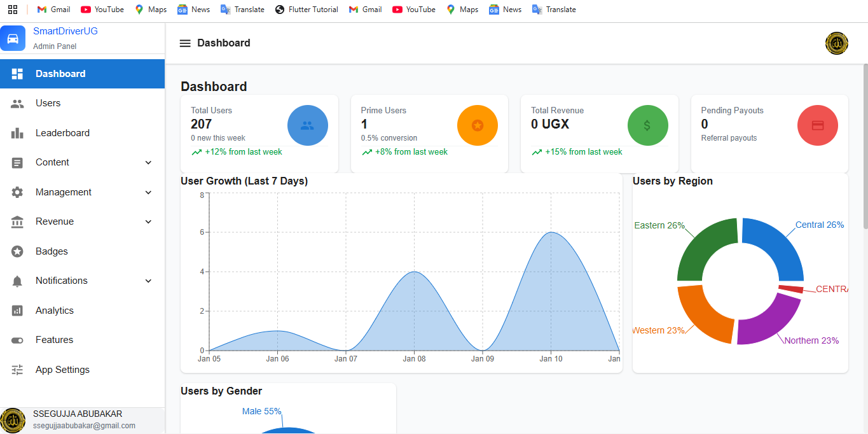The image size is (868, 434).
Task: Select Dashboard in the sidebar
Action: click(83, 74)
